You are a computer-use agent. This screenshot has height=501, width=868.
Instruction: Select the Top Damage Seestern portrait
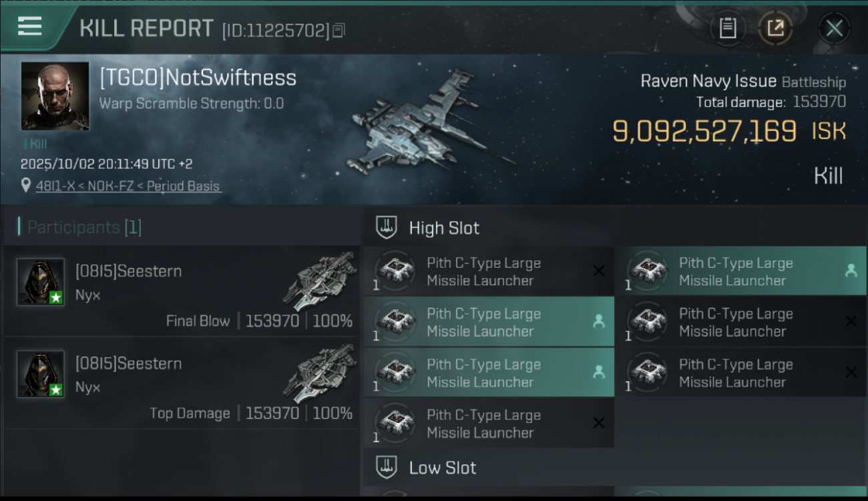[41, 374]
